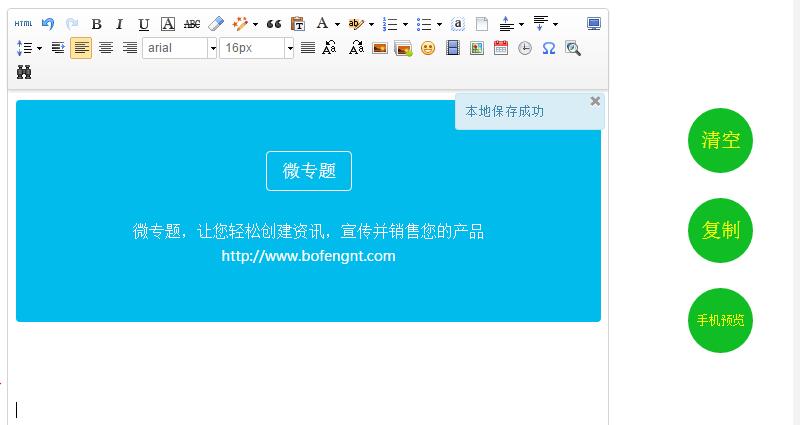Toggle center alignment
This screenshot has width=800, height=425.
tap(106, 48)
